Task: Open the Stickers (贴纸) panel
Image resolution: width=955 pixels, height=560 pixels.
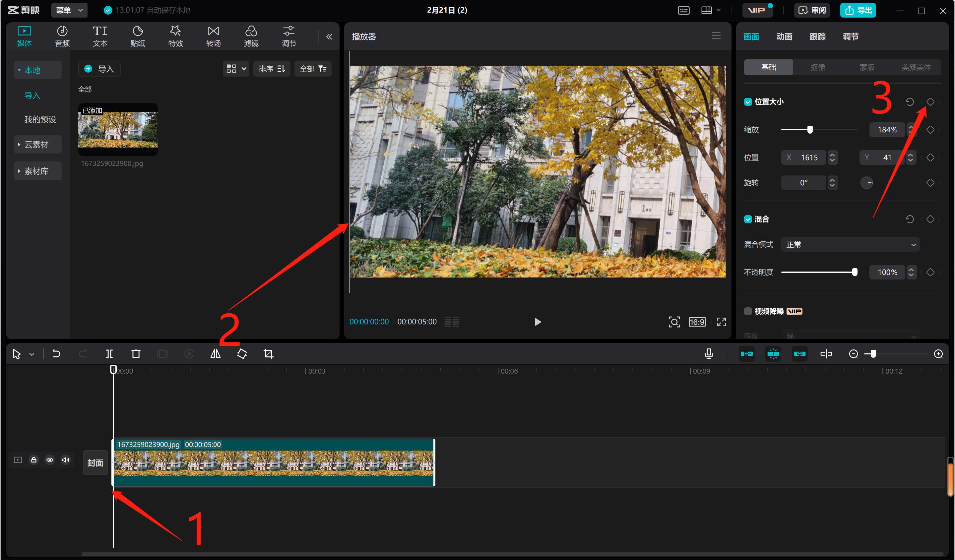Action: pos(138,36)
